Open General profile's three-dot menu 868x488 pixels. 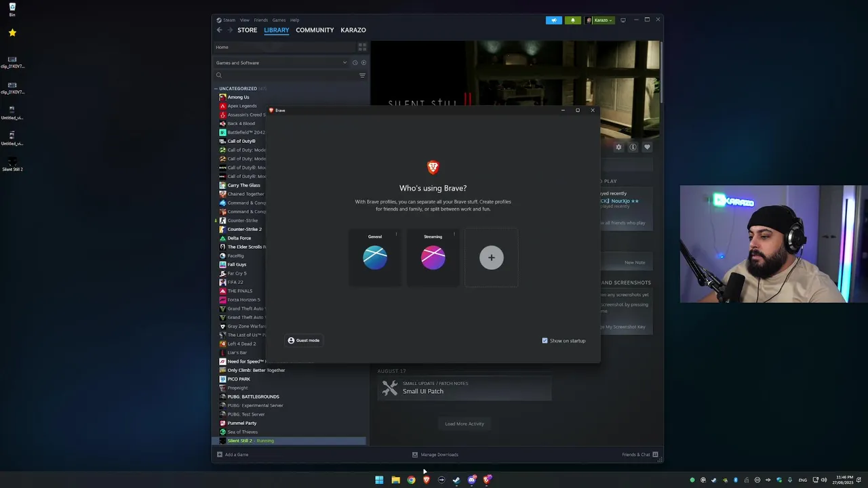click(396, 235)
